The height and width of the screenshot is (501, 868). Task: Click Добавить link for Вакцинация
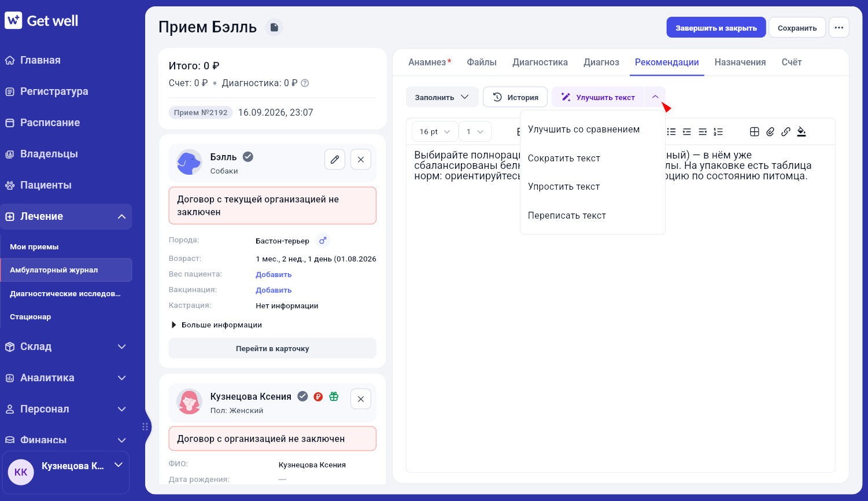(x=274, y=290)
